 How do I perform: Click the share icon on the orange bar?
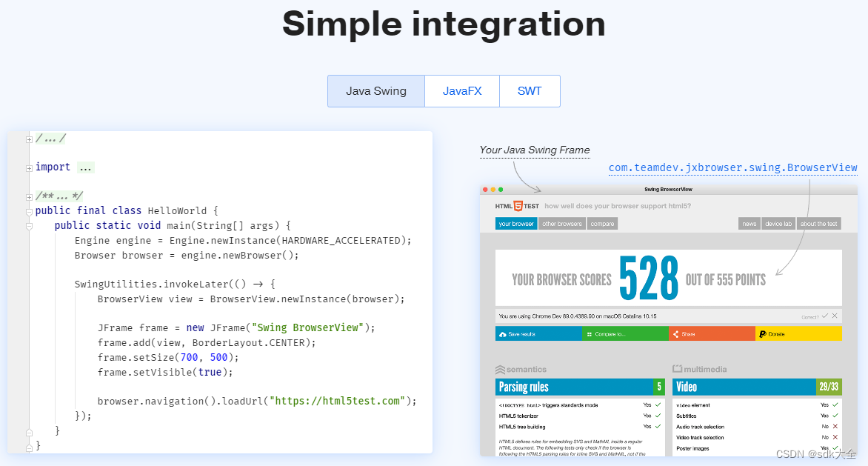[675, 334]
